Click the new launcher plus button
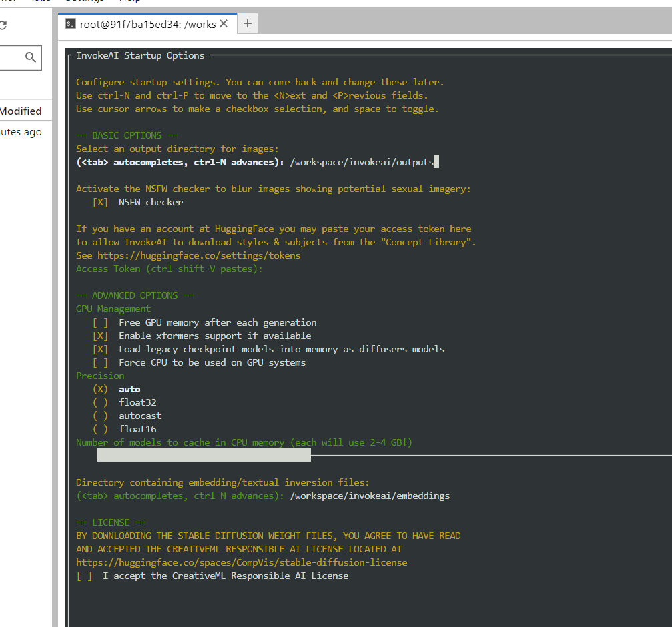The height and width of the screenshot is (627, 672). click(248, 24)
